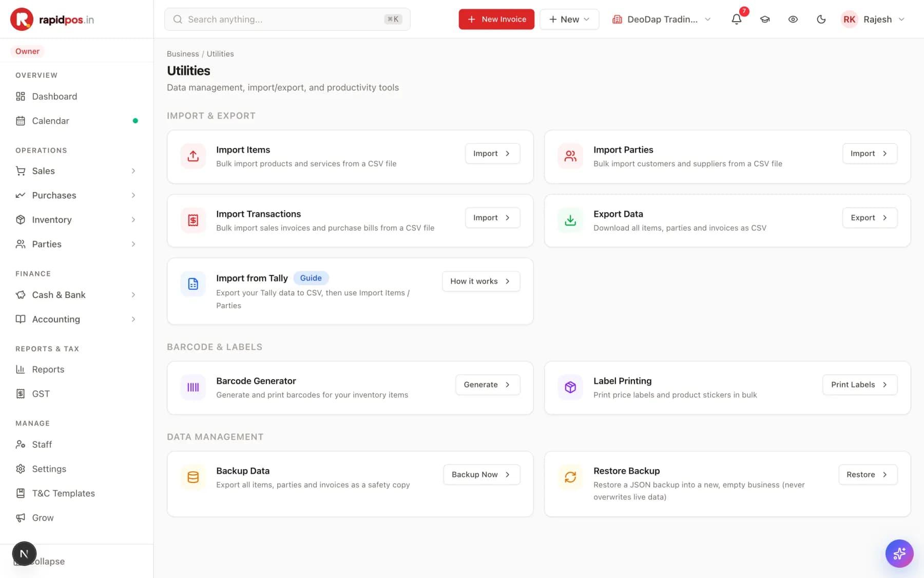Screen dimensions: 924x578
Task: Click the ⌘K shortcut hint
Action: 393,20
